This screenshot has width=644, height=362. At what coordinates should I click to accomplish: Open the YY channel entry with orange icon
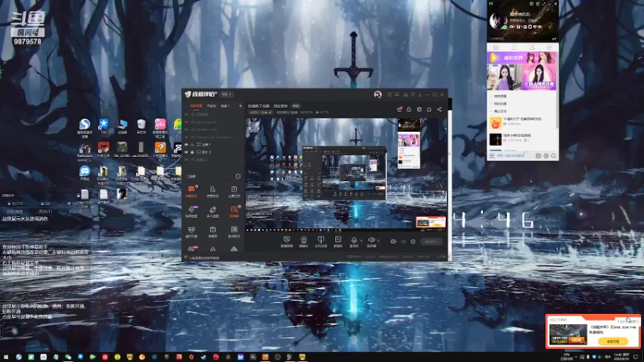(522, 122)
